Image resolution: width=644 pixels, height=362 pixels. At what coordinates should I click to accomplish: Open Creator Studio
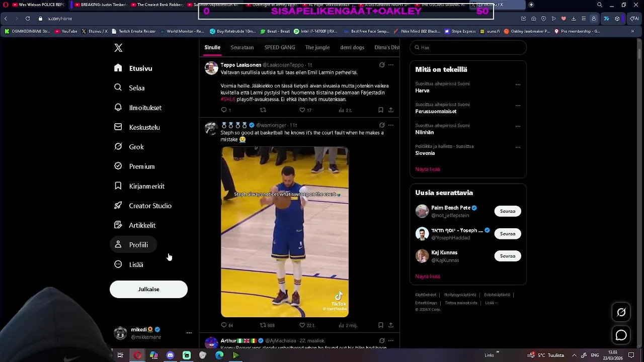click(x=143, y=206)
